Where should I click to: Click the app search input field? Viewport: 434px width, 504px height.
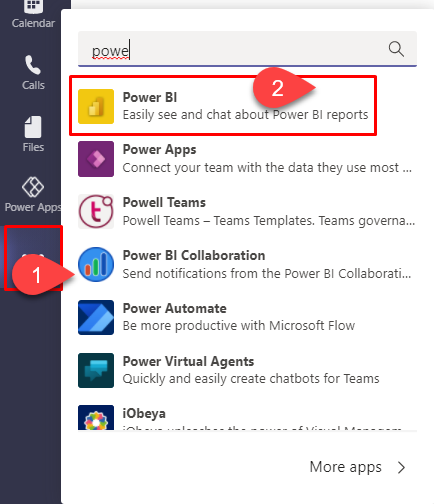pos(247,49)
